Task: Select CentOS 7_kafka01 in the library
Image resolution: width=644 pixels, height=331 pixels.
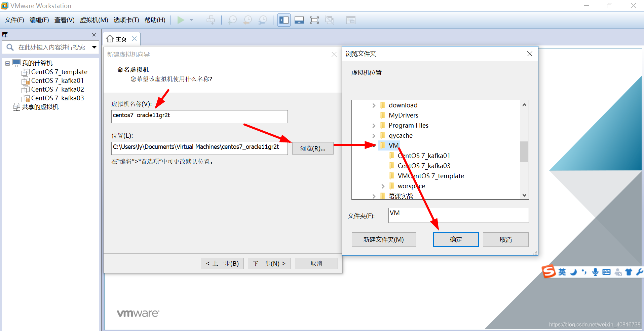Action: [58, 80]
